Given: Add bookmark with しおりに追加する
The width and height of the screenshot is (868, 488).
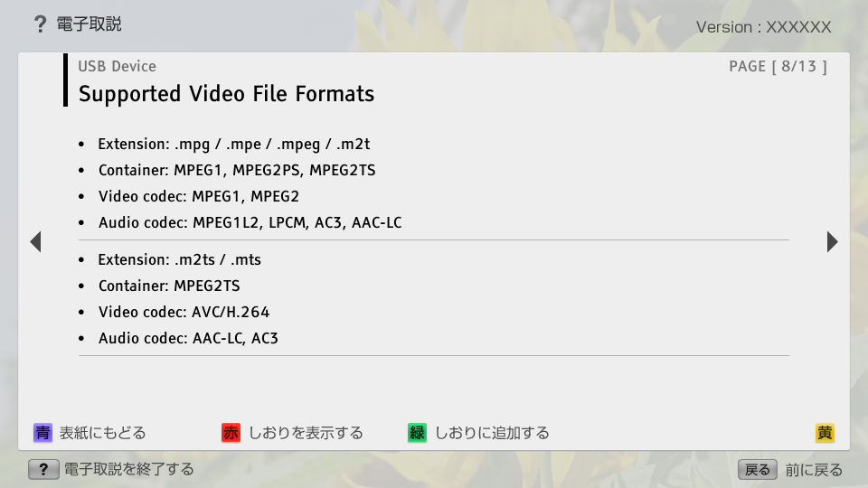Looking at the screenshot, I should (491, 433).
